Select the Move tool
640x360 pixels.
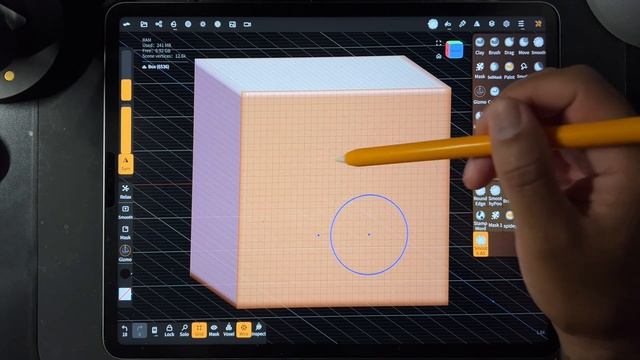[524, 46]
